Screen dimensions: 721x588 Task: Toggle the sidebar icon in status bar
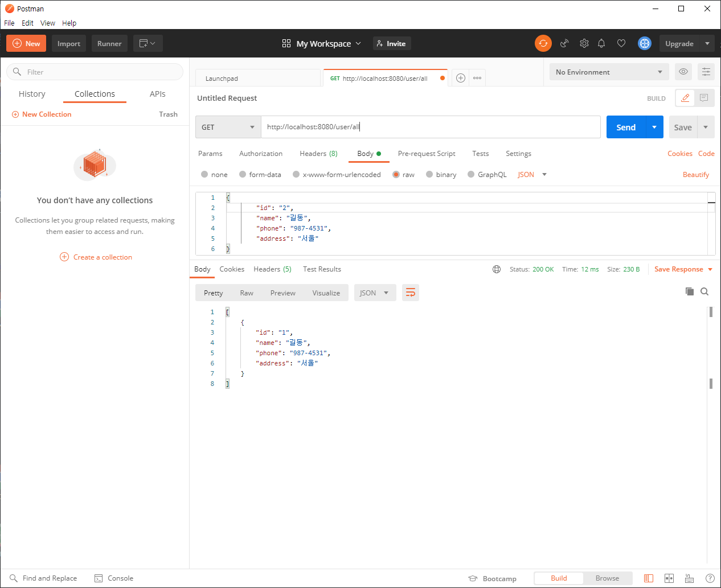(x=649, y=578)
